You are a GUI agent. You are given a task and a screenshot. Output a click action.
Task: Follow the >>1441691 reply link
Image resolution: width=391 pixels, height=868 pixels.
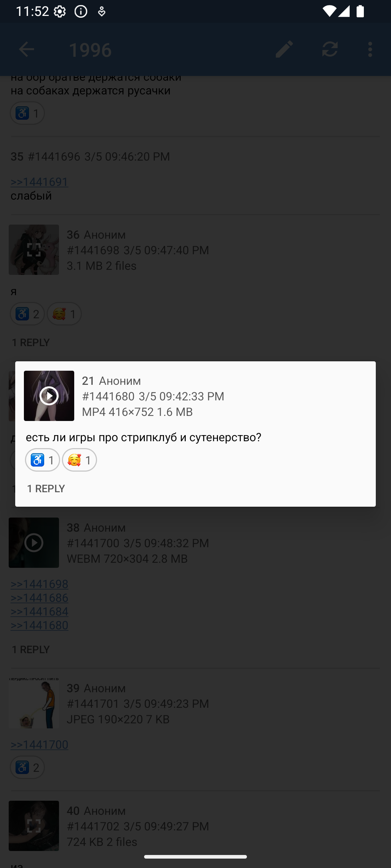click(39, 182)
